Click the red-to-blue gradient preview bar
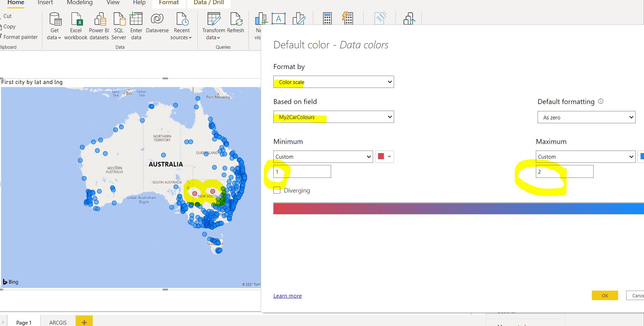Viewport: 644px width, 326px height. click(x=458, y=208)
